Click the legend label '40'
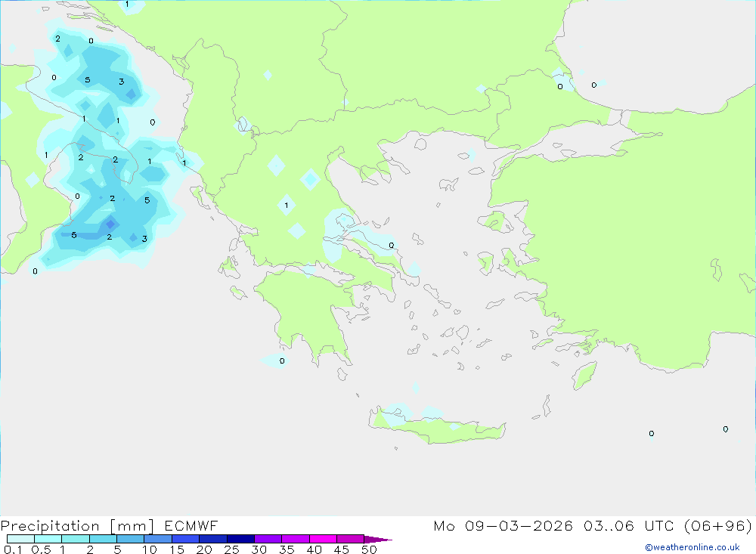756x554 pixels. click(x=314, y=549)
